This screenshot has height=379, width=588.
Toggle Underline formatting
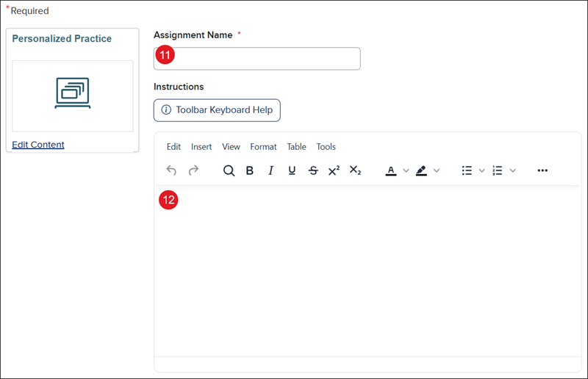292,170
